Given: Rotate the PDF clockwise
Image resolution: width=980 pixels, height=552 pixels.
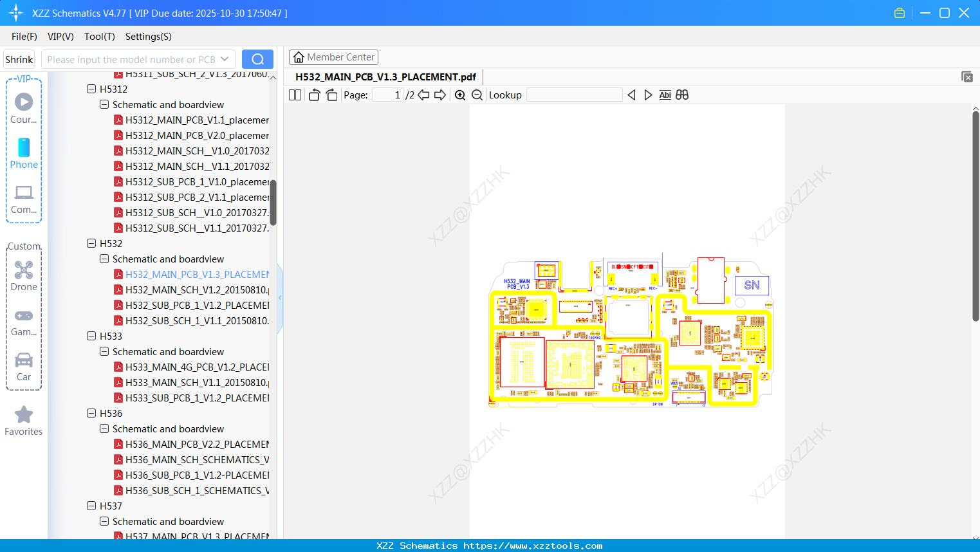Looking at the screenshot, I should 331,95.
